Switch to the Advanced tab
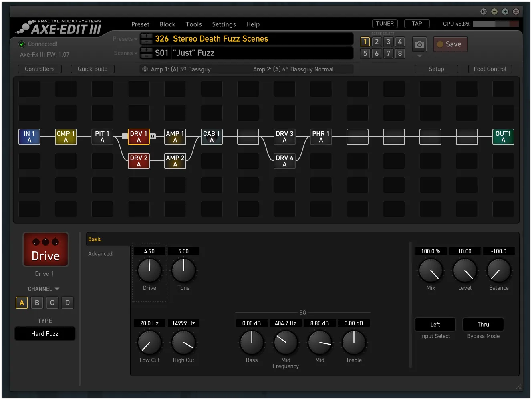 100,254
